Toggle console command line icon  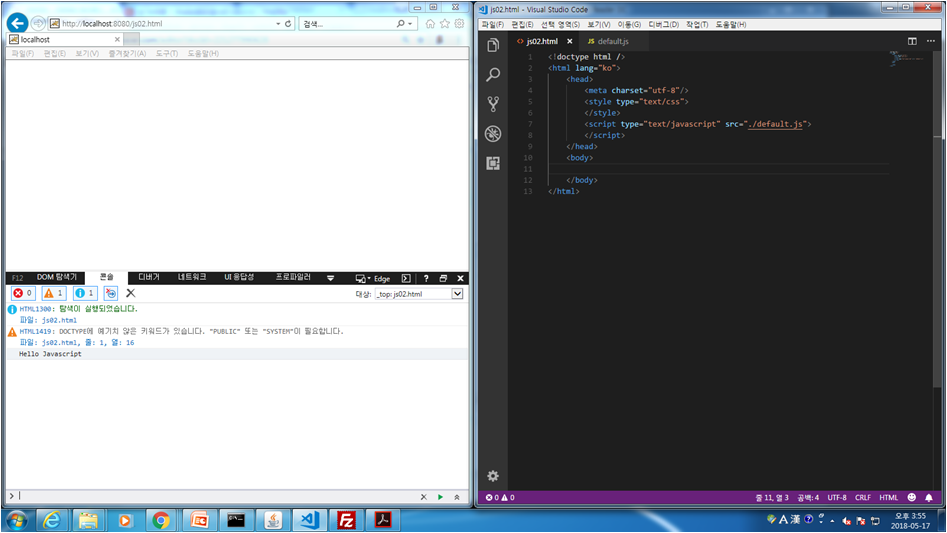[406, 278]
